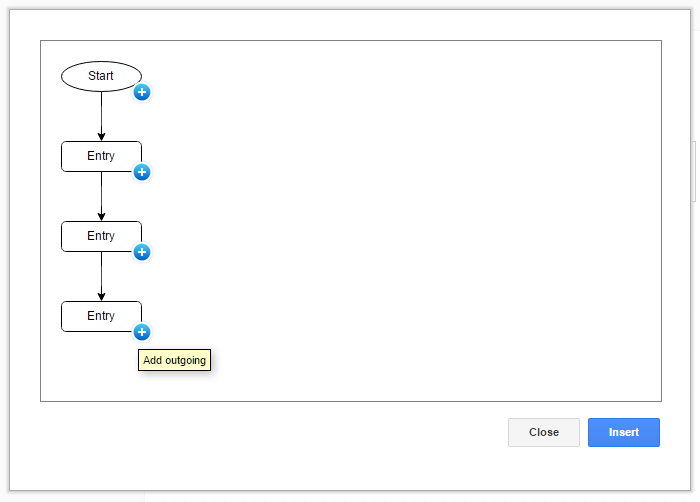Image resolution: width=700 pixels, height=502 pixels.
Task: Click the arrowhead entering the first Entry box
Action: (x=101, y=136)
